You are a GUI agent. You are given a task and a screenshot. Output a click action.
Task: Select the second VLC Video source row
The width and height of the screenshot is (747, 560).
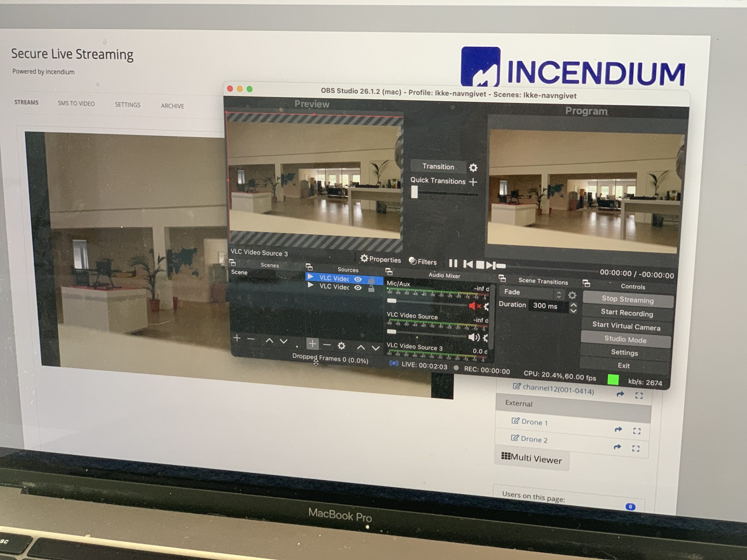[x=344, y=287]
